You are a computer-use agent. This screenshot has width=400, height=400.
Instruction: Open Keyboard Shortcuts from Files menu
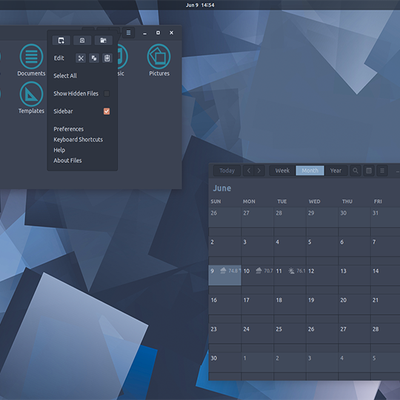(78, 140)
